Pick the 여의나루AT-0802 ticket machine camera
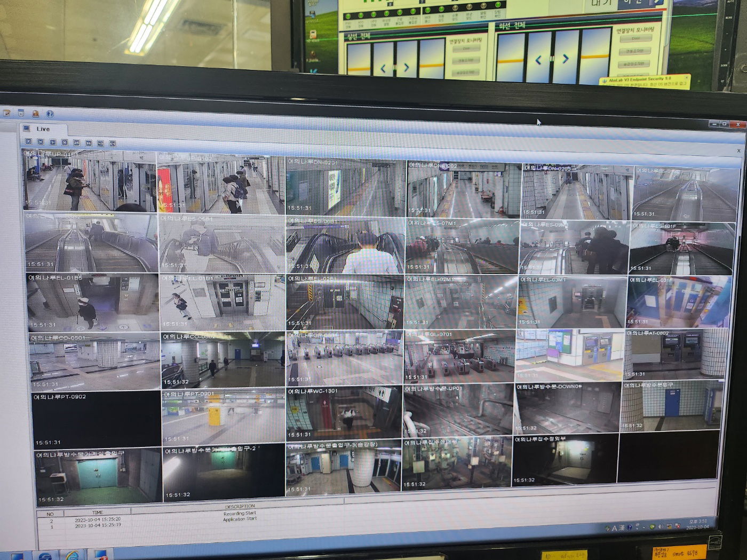The image size is (747, 560). pyautogui.click(x=676, y=354)
